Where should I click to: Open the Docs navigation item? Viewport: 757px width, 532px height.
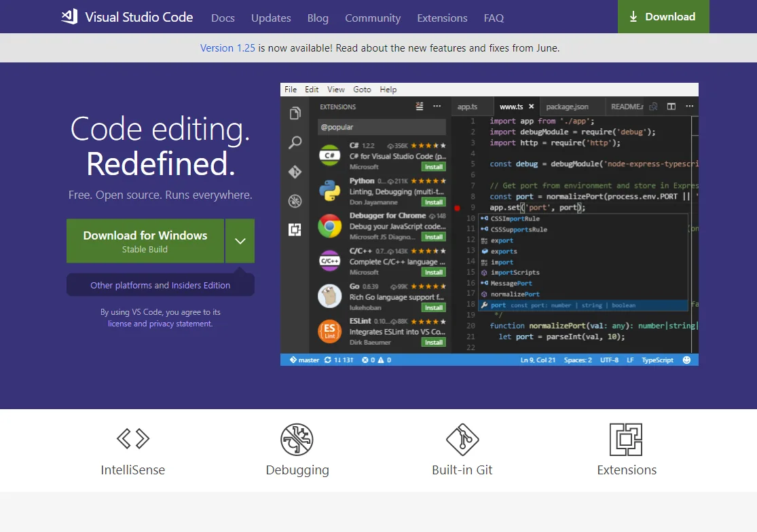(x=223, y=18)
